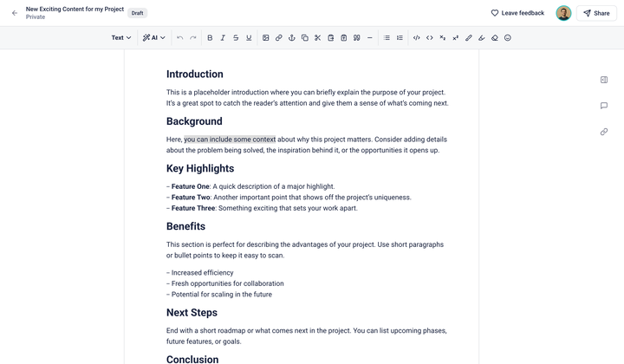Toggle strikethrough formatting
The image size is (624, 364).
click(236, 38)
